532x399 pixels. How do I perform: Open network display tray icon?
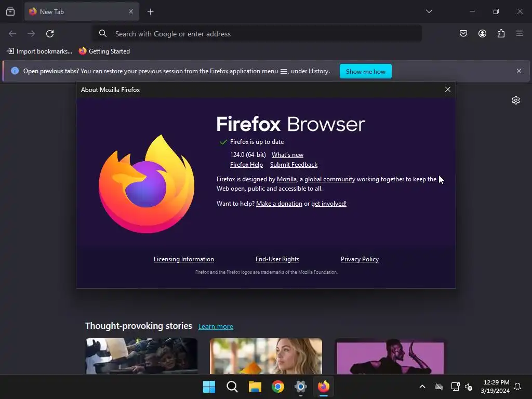pos(455,387)
